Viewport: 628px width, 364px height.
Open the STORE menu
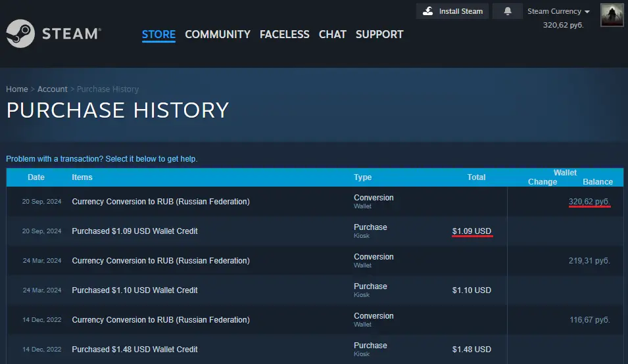(158, 34)
